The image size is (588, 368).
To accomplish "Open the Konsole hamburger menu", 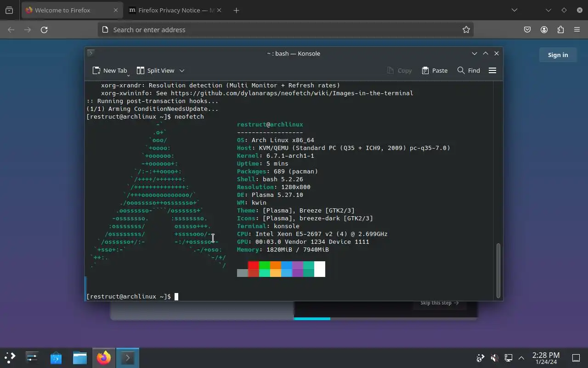I will click(492, 70).
